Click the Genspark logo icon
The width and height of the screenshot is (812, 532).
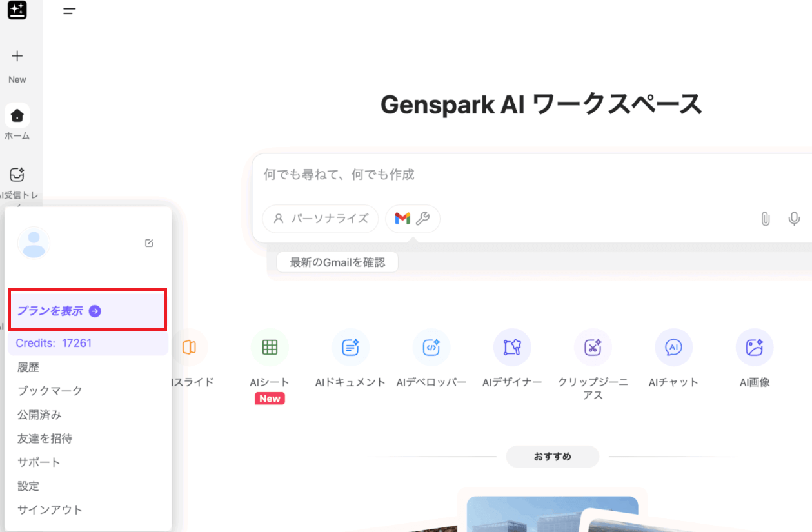[x=17, y=10]
